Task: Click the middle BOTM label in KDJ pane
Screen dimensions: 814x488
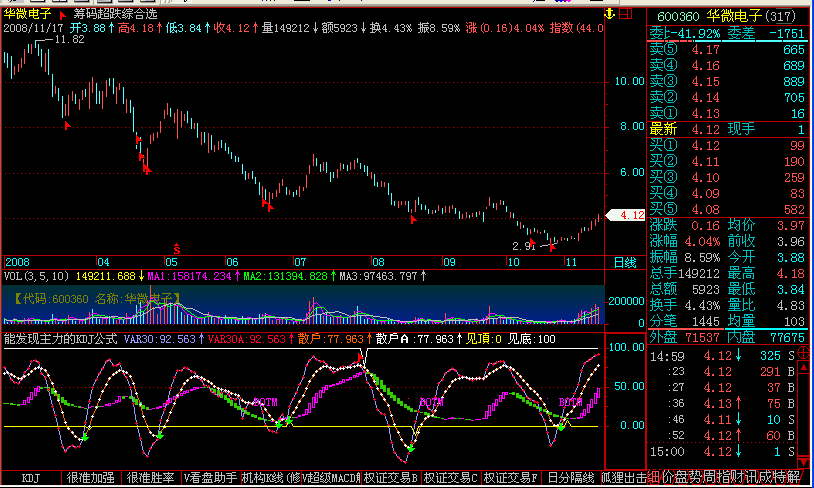Action: pyautogui.click(x=431, y=402)
